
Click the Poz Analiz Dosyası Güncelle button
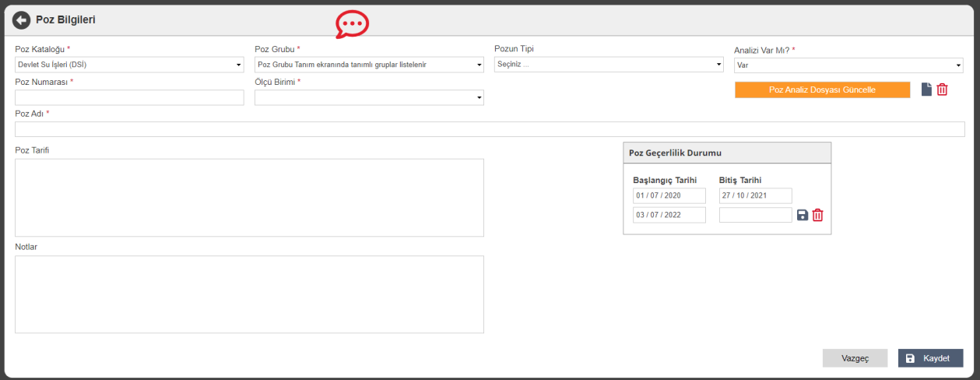(x=822, y=90)
